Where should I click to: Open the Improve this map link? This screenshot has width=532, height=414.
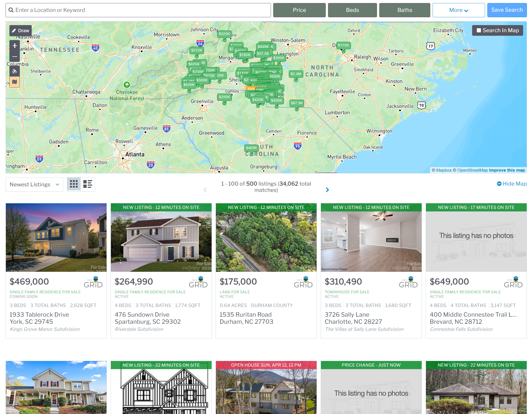507,170
